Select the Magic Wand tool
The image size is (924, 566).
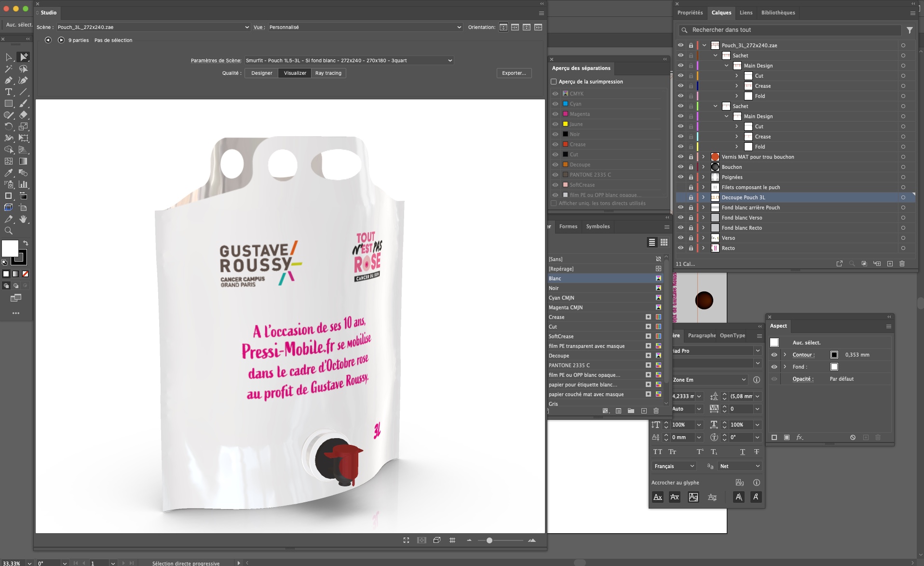point(9,69)
